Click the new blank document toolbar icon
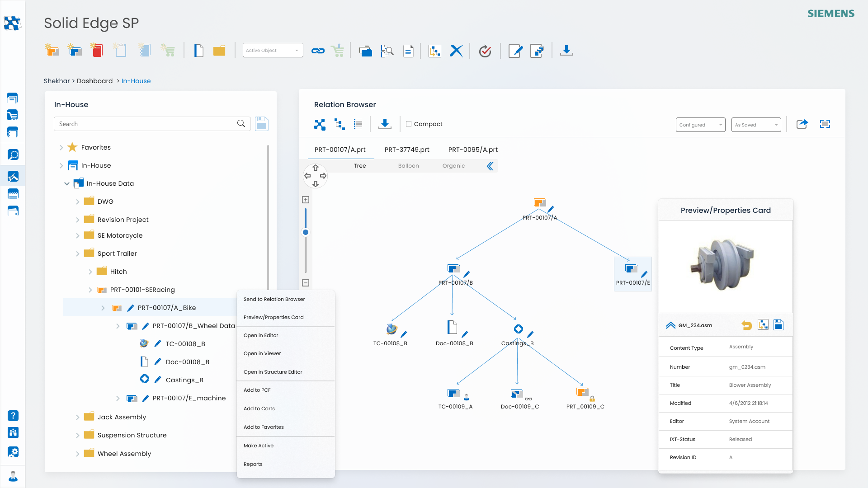868x488 pixels. pos(198,51)
